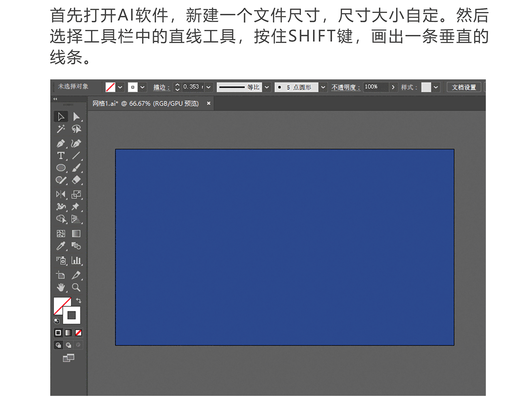Click the blue rectangle on the artboard

point(285,247)
